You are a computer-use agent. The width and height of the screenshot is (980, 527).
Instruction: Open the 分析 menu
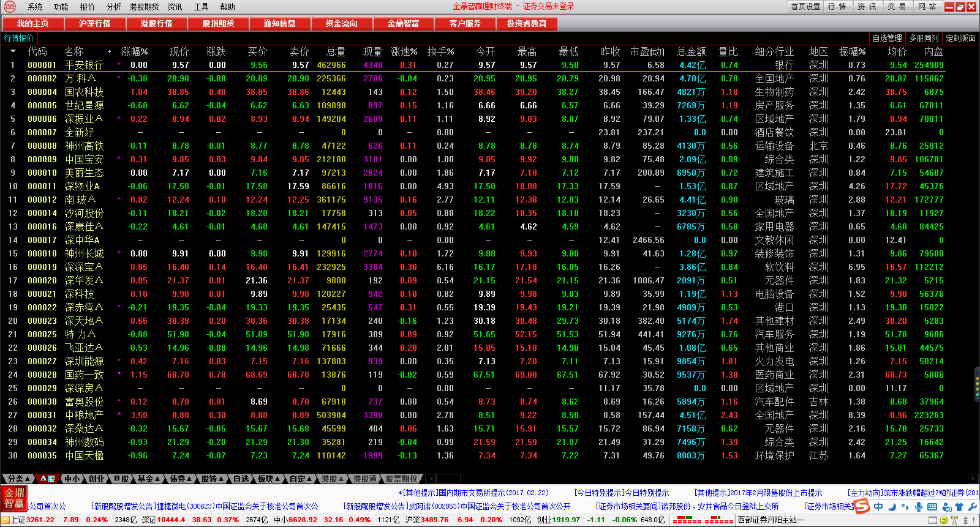tap(114, 7)
